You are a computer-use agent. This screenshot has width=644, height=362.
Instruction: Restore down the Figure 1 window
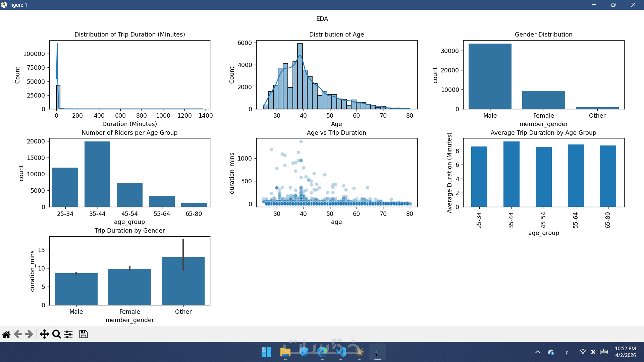pyautogui.click(x=613, y=5)
